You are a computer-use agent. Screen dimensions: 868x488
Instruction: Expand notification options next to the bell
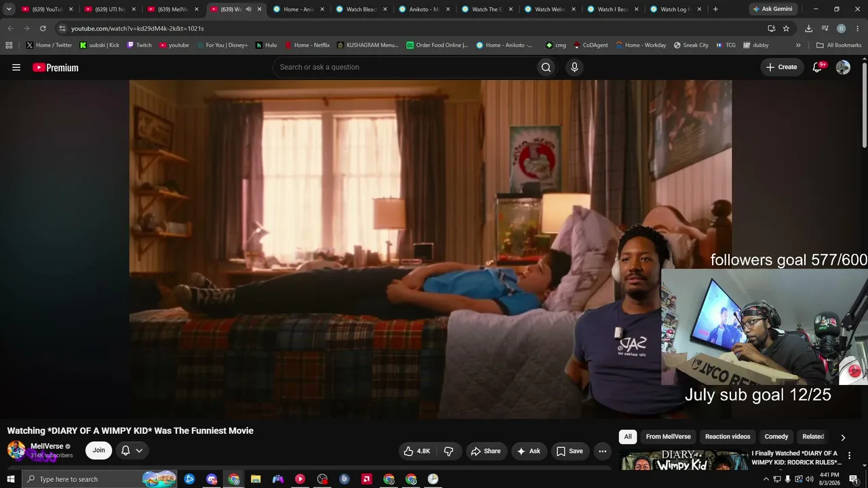click(139, 451)
